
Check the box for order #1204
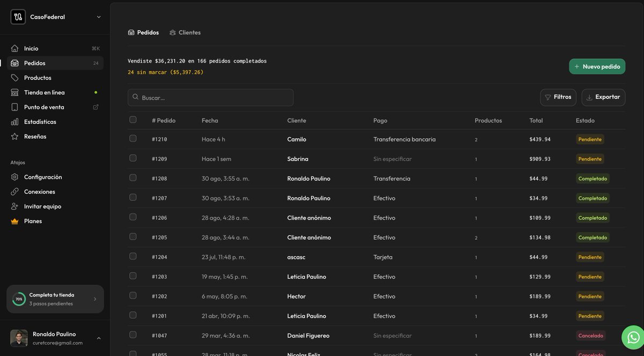coord(133,256)
